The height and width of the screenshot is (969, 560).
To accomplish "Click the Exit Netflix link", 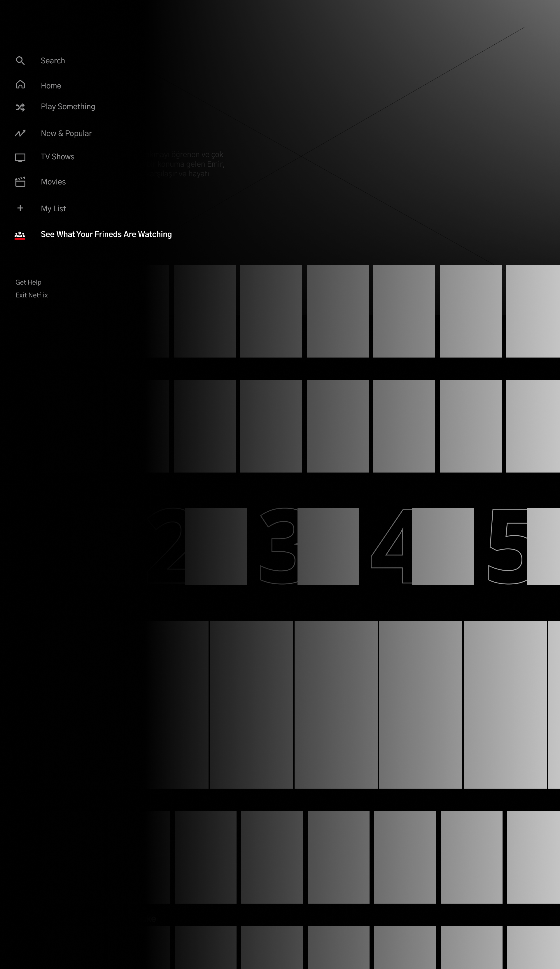I will point(32,295).
